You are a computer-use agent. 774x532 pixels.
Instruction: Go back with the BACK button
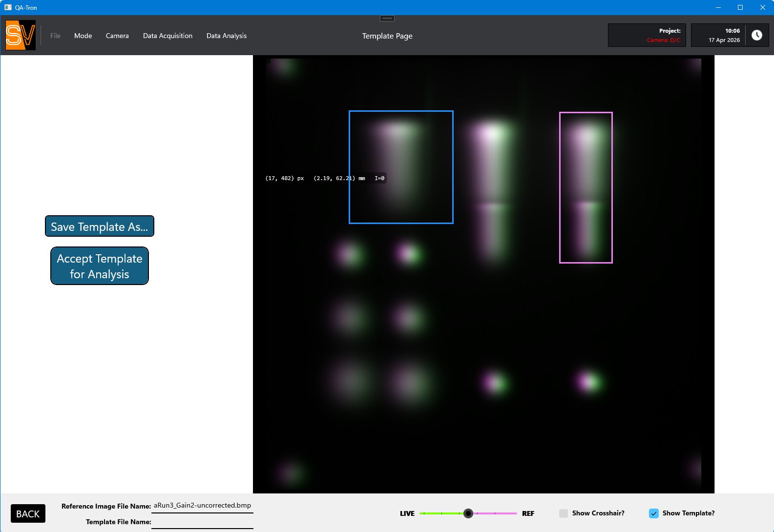pos(28,513)
